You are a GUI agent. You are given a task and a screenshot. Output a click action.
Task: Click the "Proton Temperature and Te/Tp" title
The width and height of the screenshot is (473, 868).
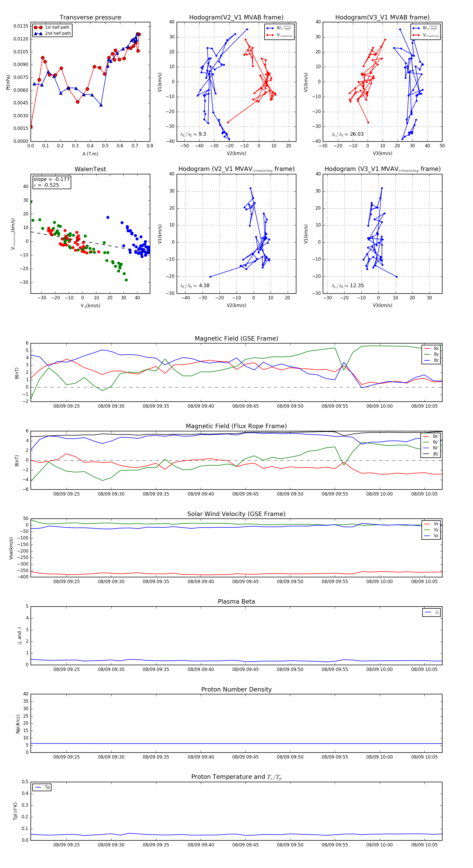(236, 777)
